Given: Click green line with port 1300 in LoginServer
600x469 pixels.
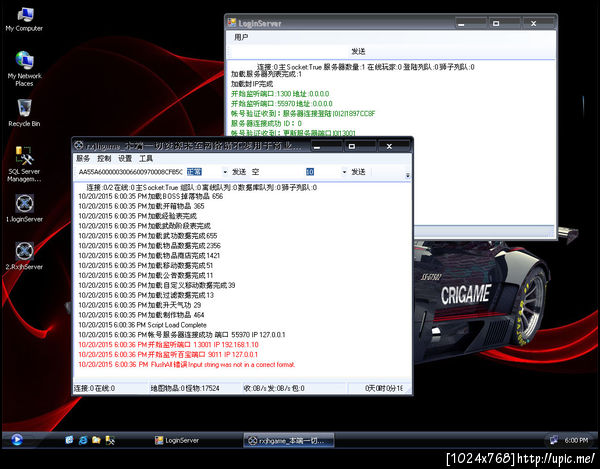Looking at the screenshot, I should [x=280, y=94].
